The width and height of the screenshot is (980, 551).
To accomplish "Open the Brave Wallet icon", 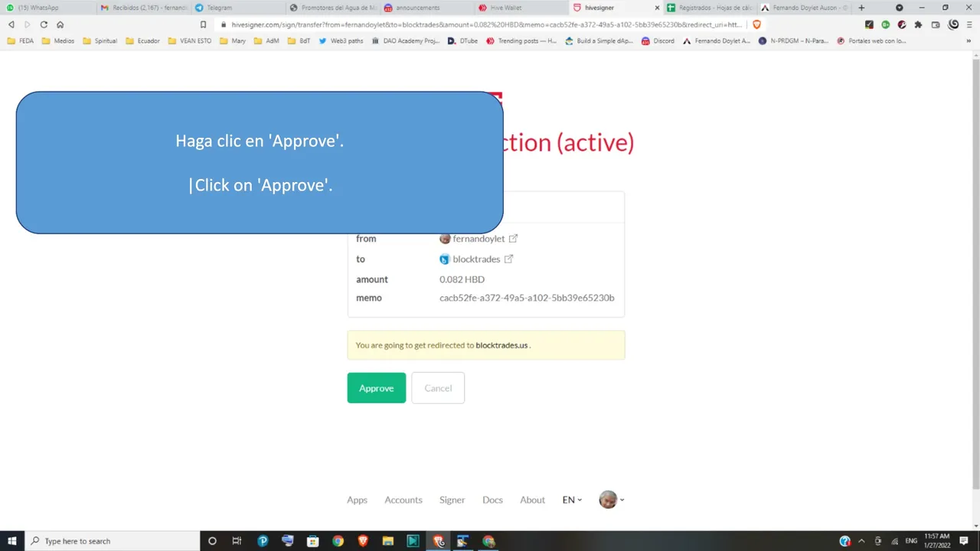I will coord(936,24).
